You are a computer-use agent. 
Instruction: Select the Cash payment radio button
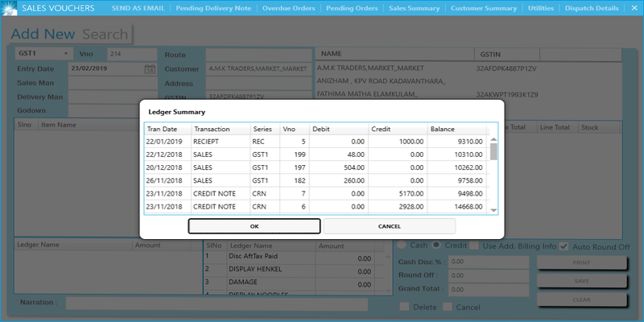(402, 245)
